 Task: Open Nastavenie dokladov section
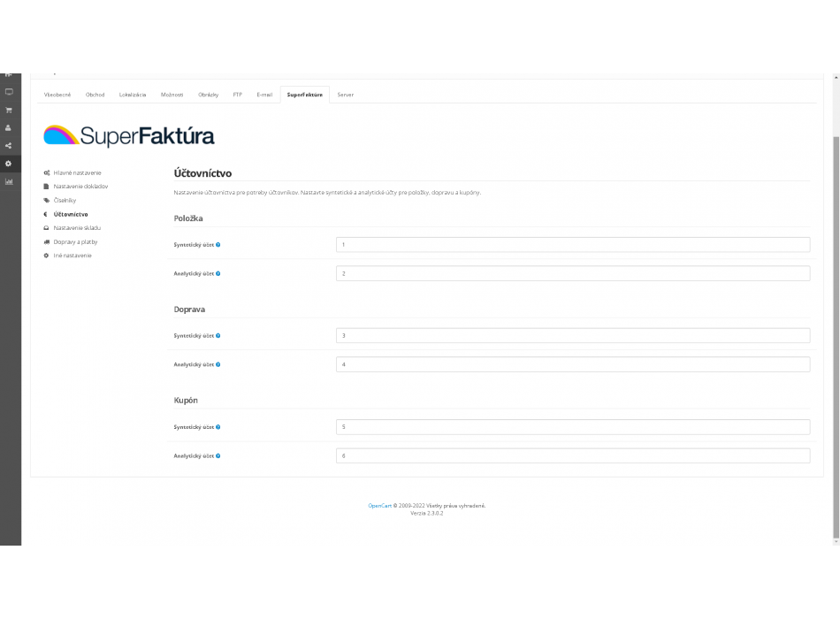pos(80,187)
